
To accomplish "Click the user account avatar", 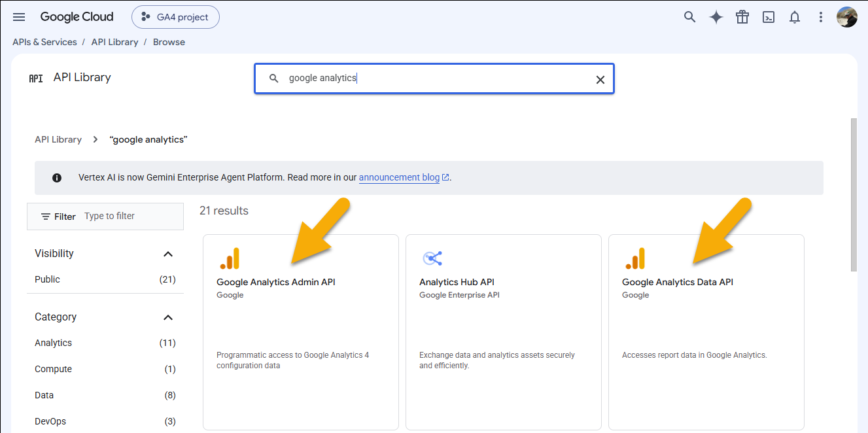I will pos(847,17).
